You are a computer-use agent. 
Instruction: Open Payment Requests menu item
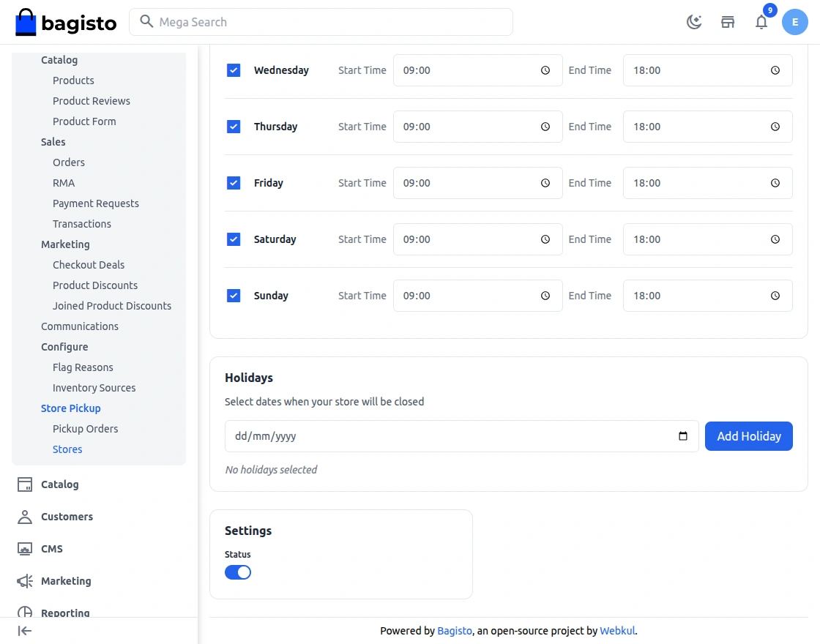(x=96, y=203)
